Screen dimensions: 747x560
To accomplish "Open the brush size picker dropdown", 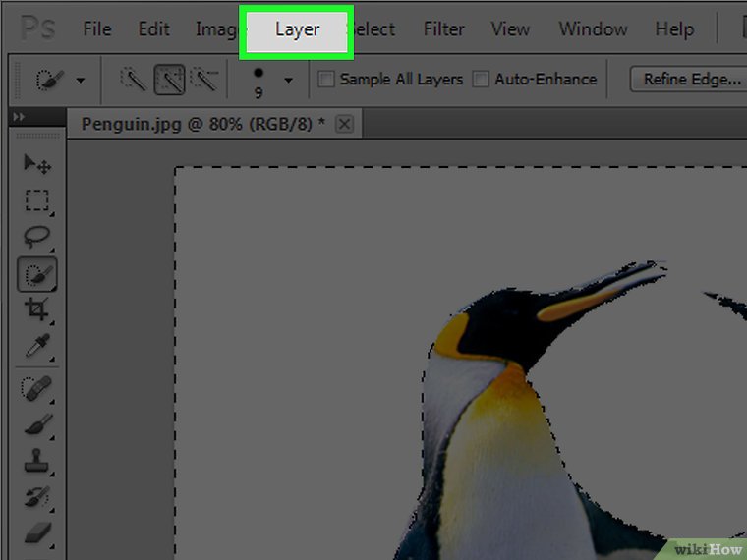I will [288, 81].
